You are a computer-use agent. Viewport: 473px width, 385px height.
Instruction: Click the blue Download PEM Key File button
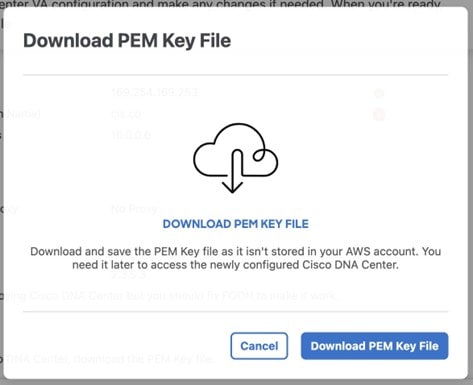(x=374, y=346)
